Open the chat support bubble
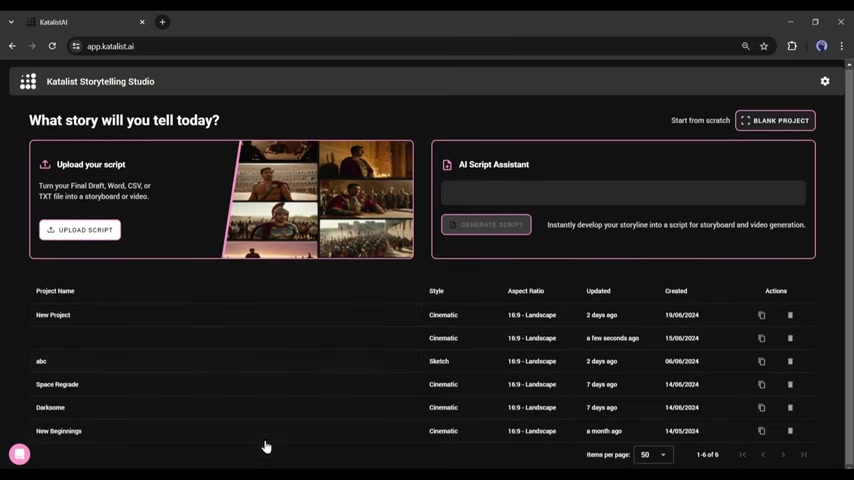 [20, 454]
